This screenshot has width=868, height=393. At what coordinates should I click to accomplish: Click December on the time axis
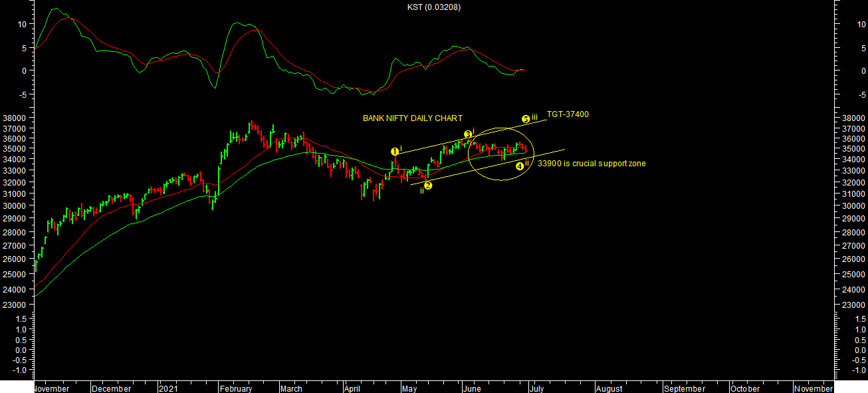[112, 388]
